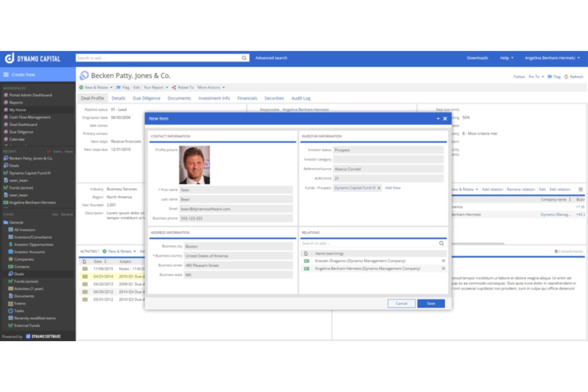Screen dimensions: 588x392
Task: Open Angelina Benham-Hermetz user menu
Action: click(x=552, y=58)
